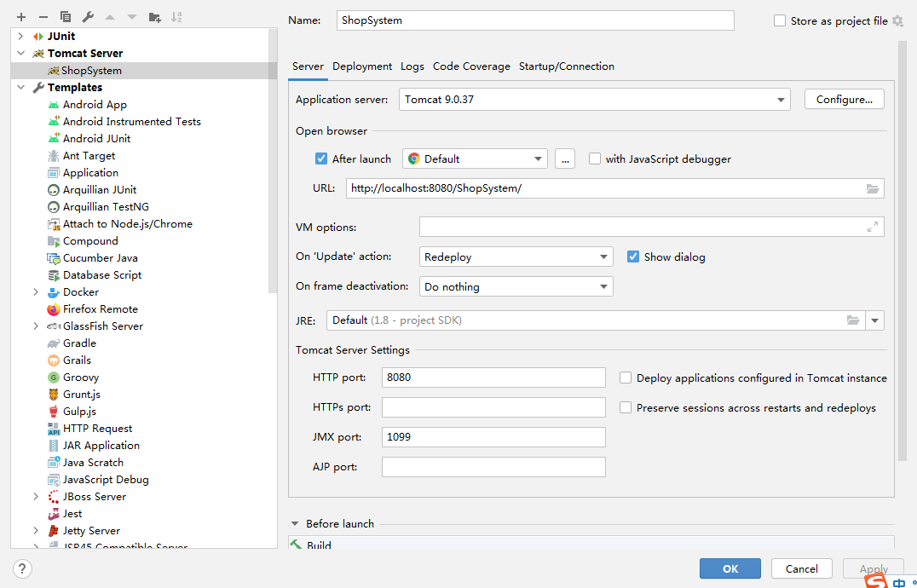Click Cancel button
Image resolution: width=917 pixels, height=588 pixels.
802,568
